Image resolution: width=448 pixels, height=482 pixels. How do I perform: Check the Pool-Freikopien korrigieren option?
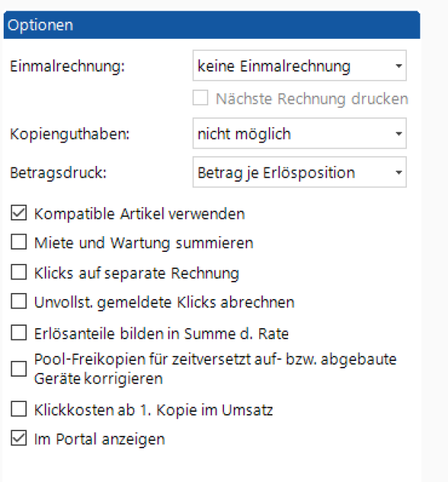pyautogui.click(x=19, y=368)
